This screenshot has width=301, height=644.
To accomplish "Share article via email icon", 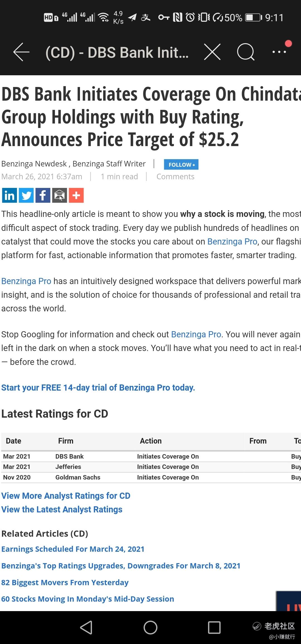I will coord(60,195).
